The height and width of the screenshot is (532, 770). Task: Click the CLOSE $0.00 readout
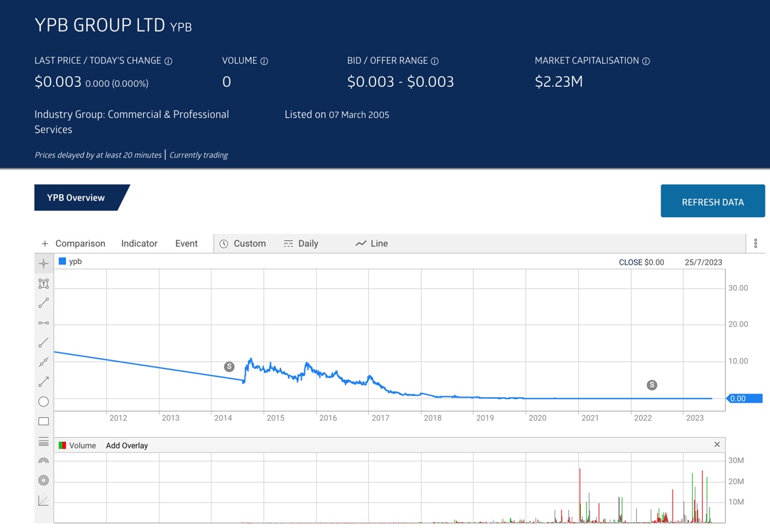pyautogui.click(x=642, y=263)
